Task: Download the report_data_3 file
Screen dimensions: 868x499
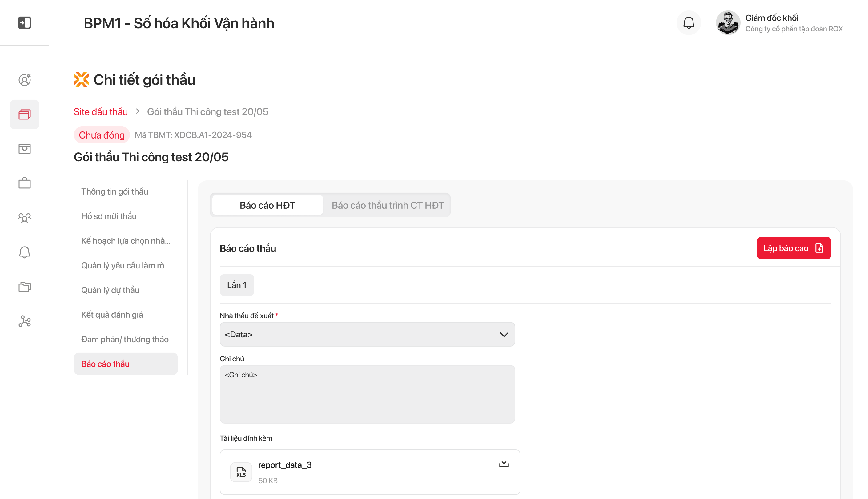Action: pyautogui.click(x=504, y=463)
